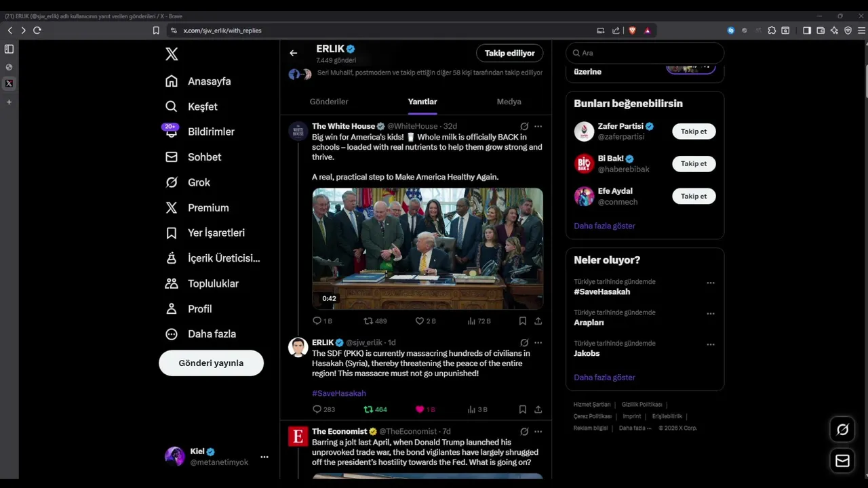This screenshot has width=868, height=488.
Task: Switch to Gönderiler tab
Action: [329, 102]
